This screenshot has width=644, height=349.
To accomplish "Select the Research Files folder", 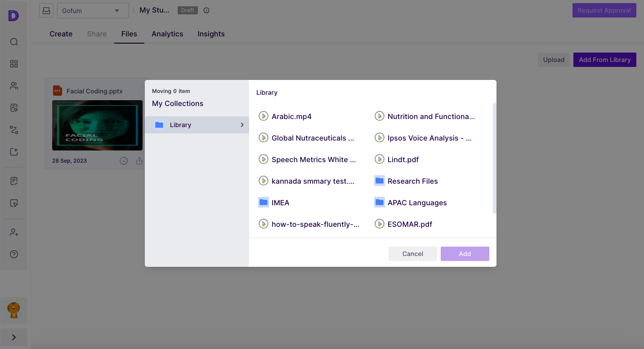I will tap(412, 181).
